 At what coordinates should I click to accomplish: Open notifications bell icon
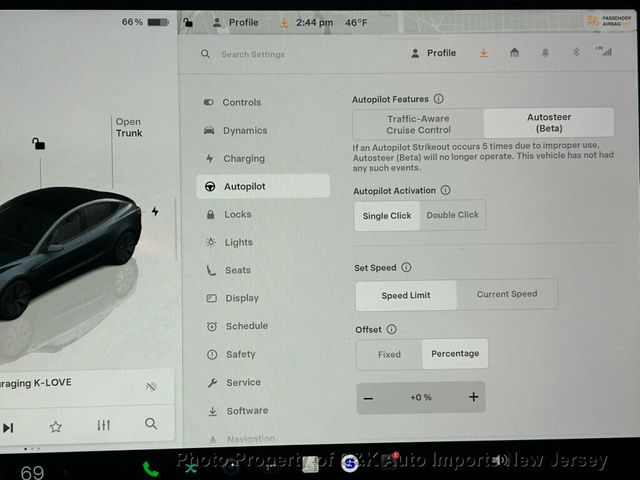(545, 52)
